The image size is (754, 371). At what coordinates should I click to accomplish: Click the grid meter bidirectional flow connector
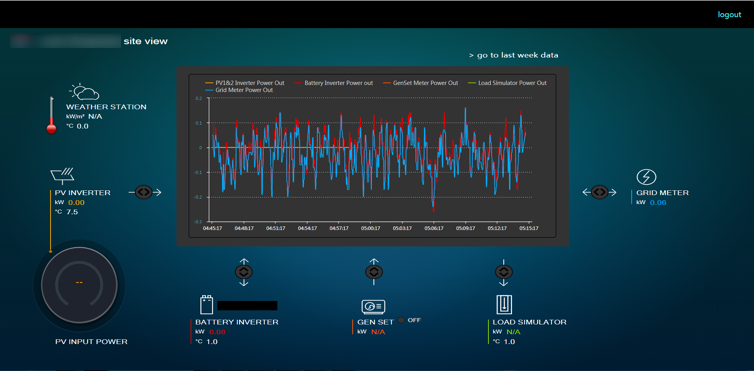(x=599, y=192)
